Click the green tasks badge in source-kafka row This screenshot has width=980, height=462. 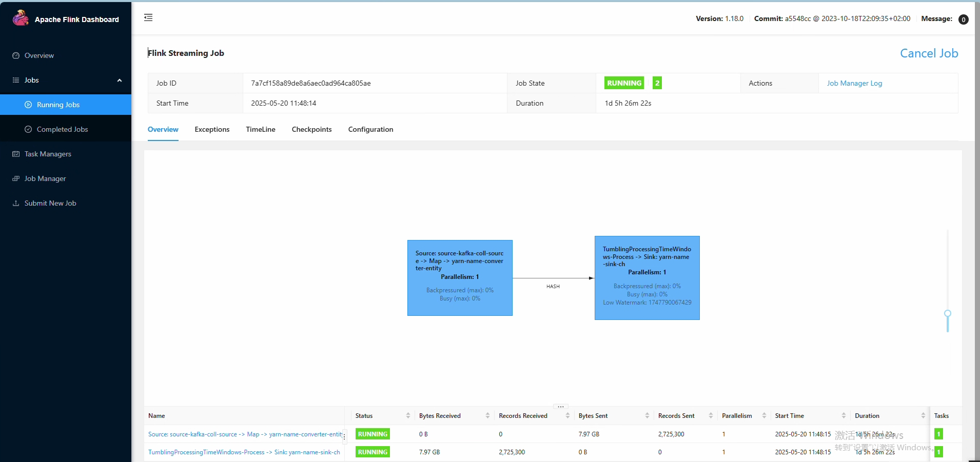938,434
